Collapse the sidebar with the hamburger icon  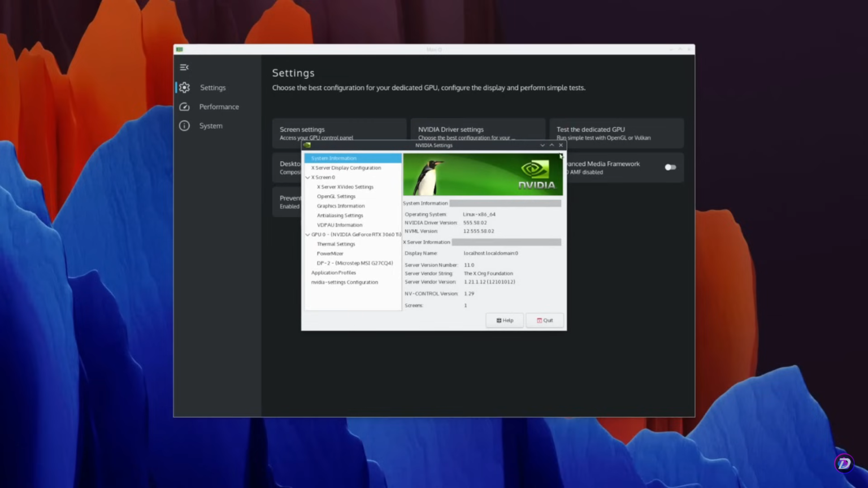(x=184, y=67)
